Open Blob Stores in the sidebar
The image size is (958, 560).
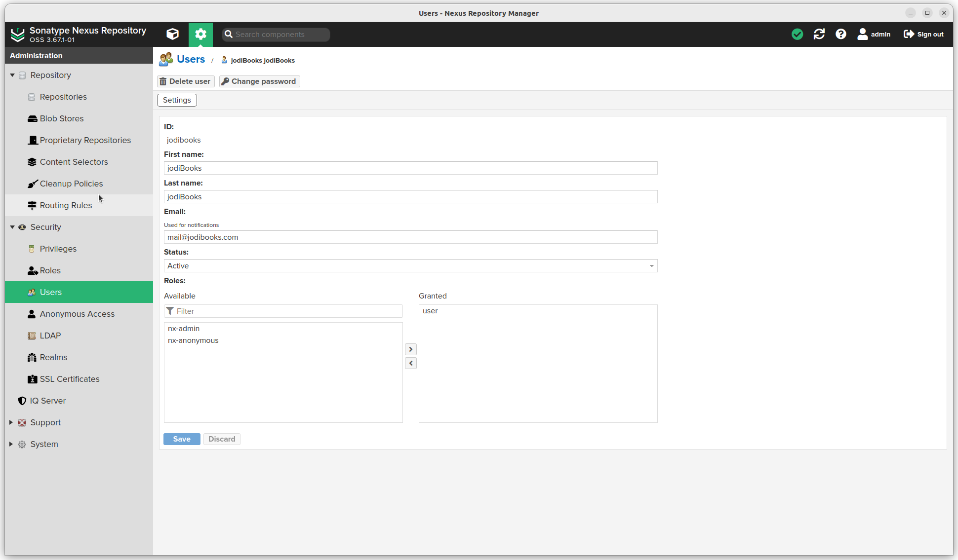point(79,118)
